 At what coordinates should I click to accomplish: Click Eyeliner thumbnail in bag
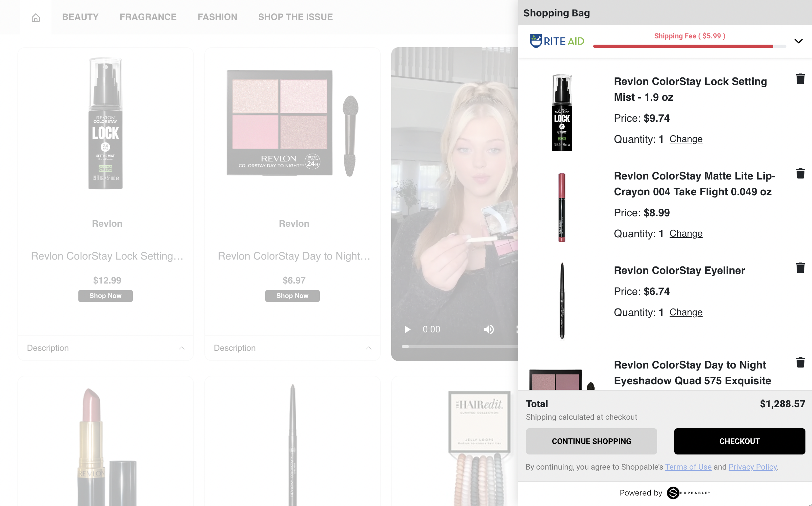tap(562, 301)
